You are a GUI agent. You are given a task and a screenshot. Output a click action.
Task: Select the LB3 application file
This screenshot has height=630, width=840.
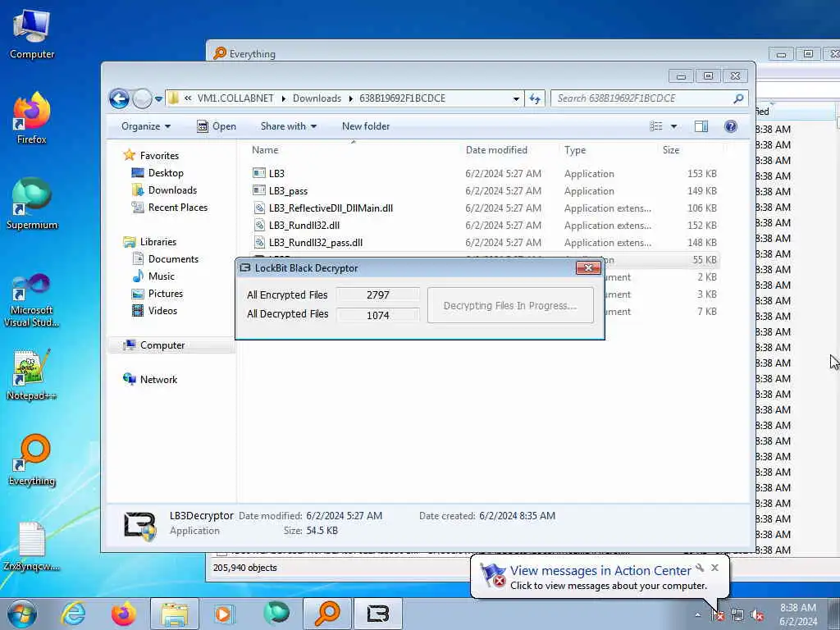484,174
